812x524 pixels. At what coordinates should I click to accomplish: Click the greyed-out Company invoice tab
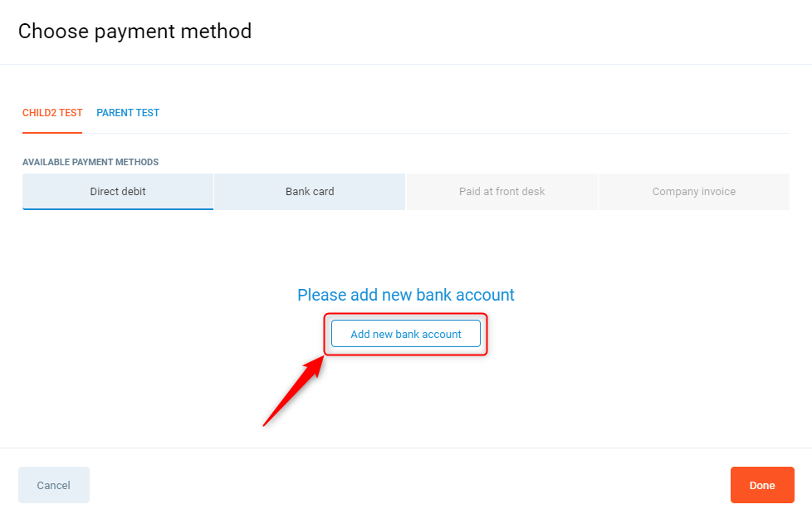(x=693, y=192)
